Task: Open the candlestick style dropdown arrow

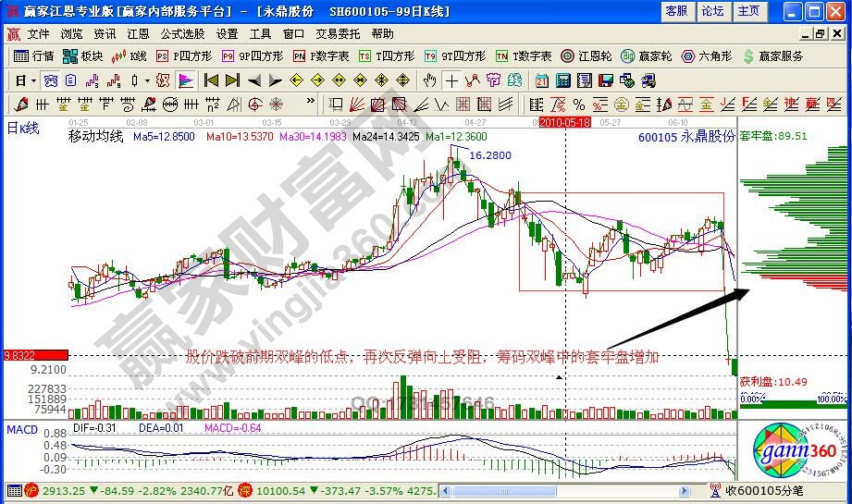Action: tap(148, 80)
